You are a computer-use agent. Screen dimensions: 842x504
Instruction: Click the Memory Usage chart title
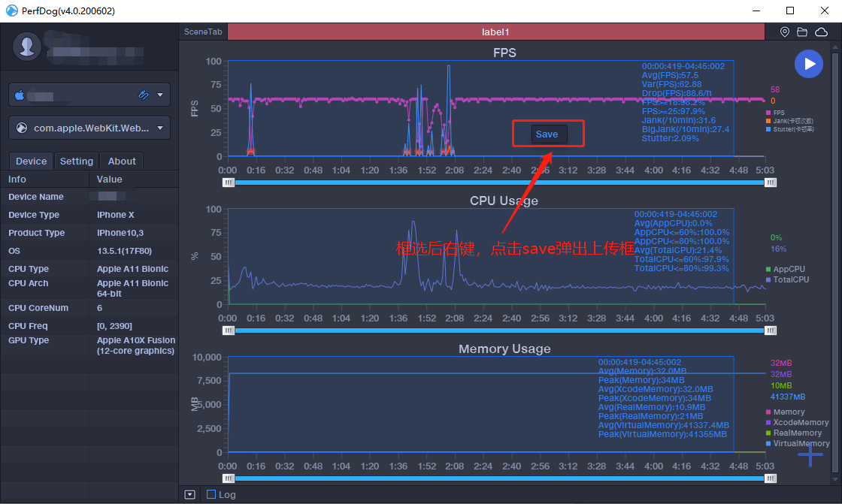point(504,349)
